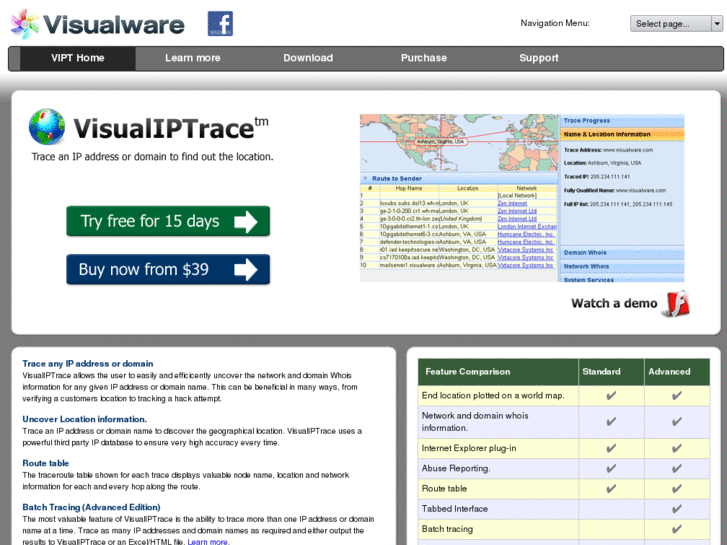Image resolution: width=727 pixels, height=545 pixels.
Task: Open the Download menu item
Action: [308, 58]
